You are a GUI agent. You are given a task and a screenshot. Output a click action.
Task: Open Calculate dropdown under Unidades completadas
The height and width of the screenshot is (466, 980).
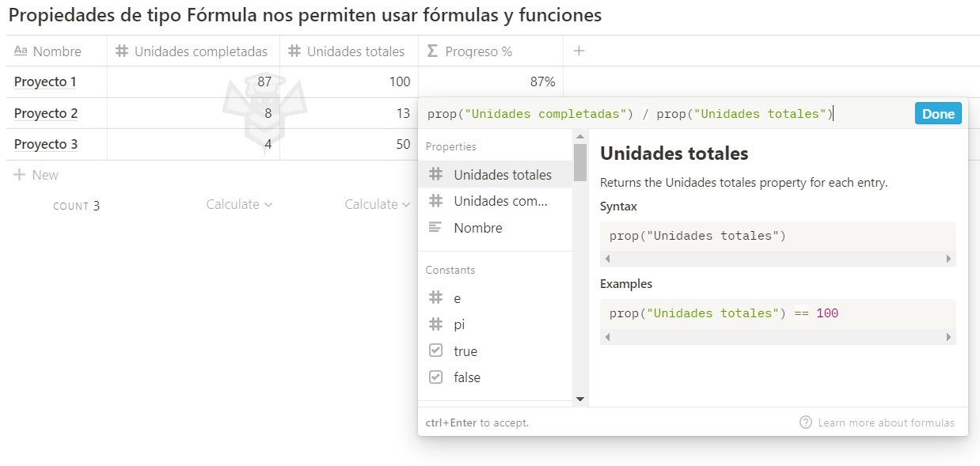point(239,204)
